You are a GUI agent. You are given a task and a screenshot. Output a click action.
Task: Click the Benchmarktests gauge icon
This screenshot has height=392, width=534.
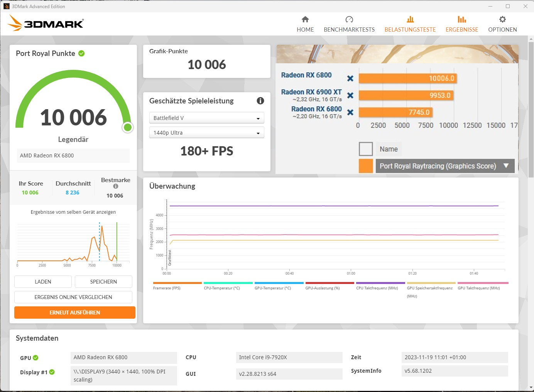(x=349, y=19)
